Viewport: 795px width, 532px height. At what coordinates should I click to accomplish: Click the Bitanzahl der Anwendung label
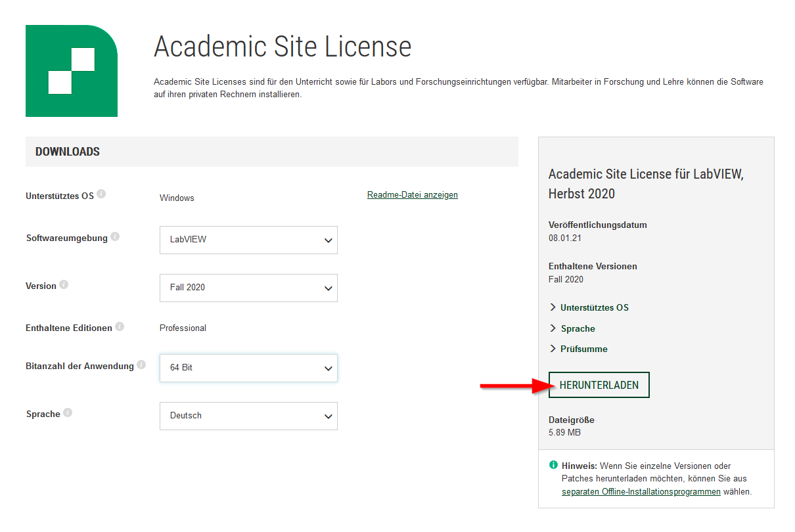[79, 366]
